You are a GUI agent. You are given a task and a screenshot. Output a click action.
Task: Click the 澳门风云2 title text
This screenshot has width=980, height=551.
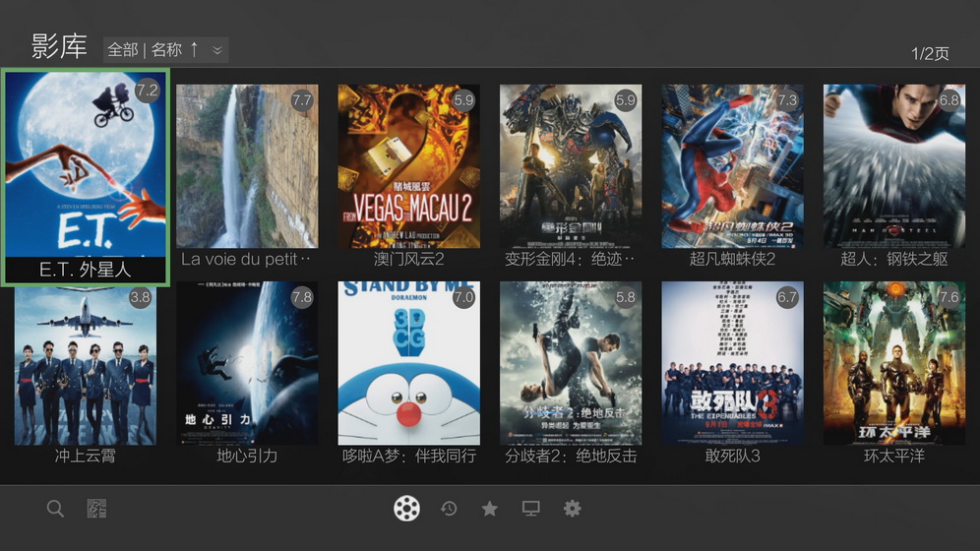(408, 259)
